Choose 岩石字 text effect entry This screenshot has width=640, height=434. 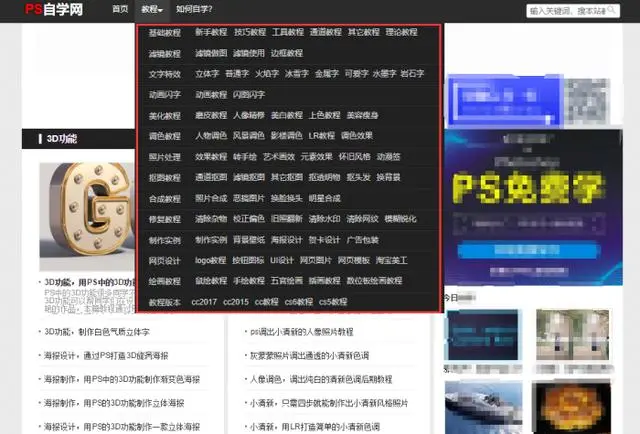[x=412, y=73]
